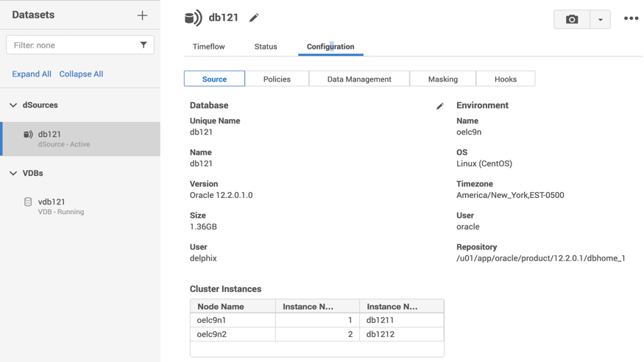Viewport: 644px width, 362px height.
Task: Edit Database section with pencil icon
Action: tap(439, 106)
